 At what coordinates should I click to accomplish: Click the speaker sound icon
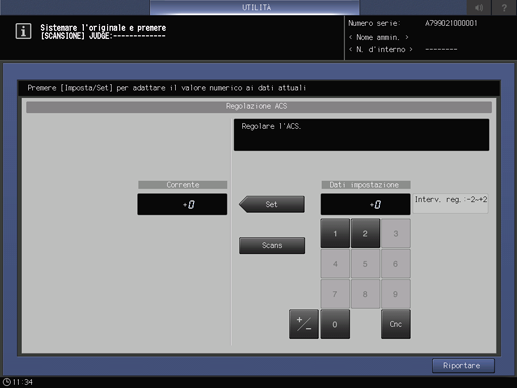(479, 7)
